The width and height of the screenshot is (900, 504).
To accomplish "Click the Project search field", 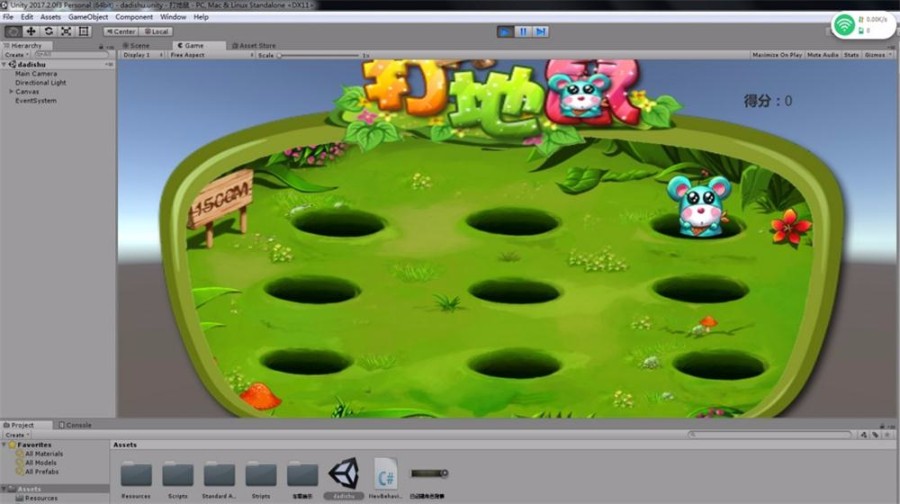I will 769,435.
